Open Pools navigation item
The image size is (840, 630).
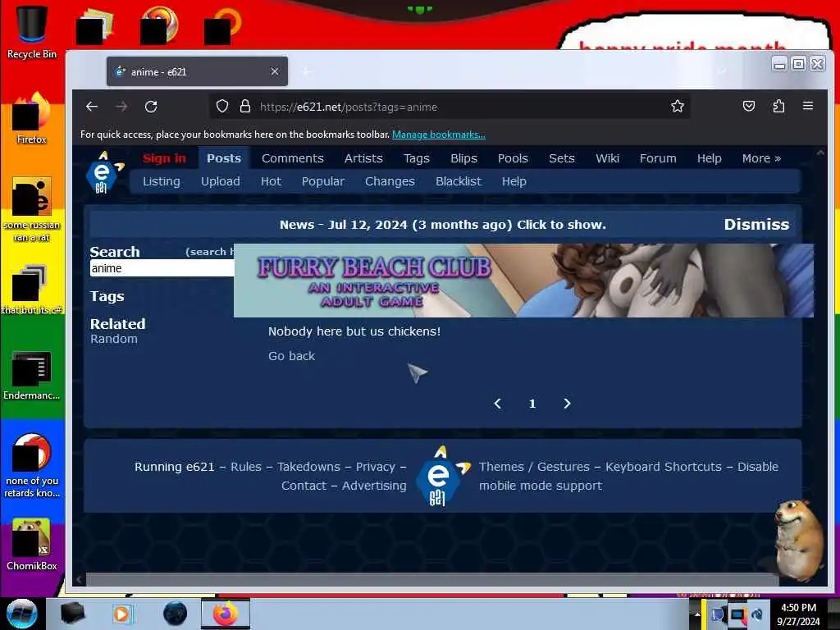(513, 158)
